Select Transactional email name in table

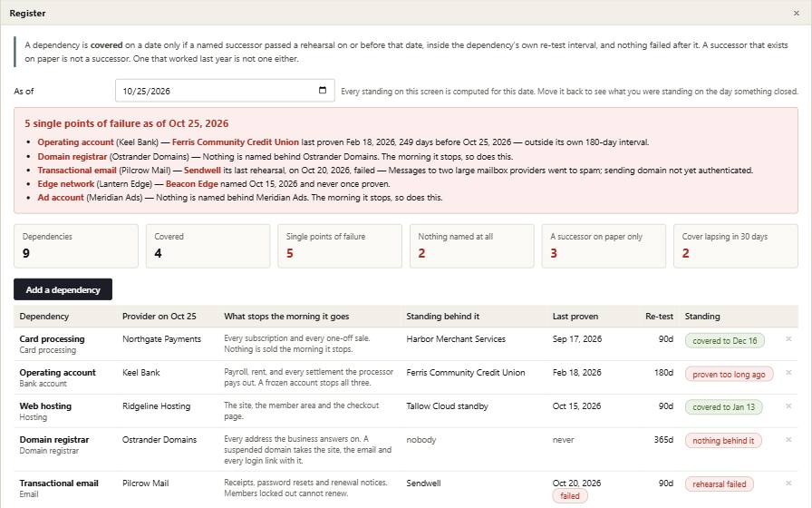tap(59, 484)
